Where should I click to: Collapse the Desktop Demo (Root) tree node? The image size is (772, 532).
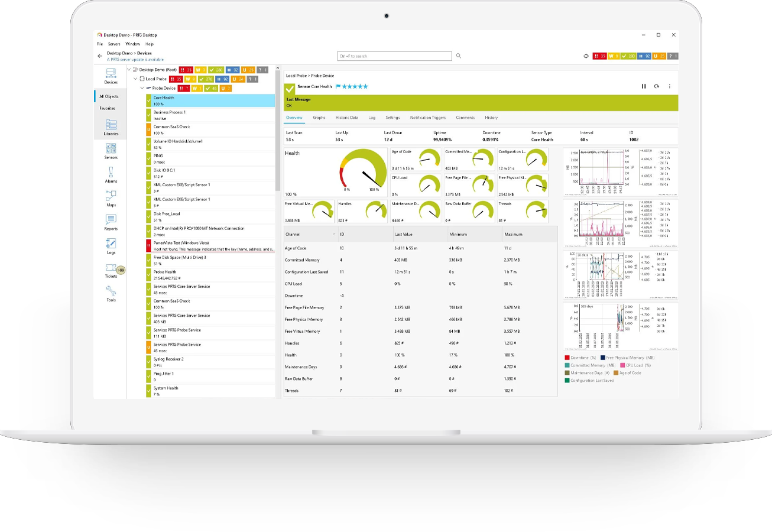[130, 69]
